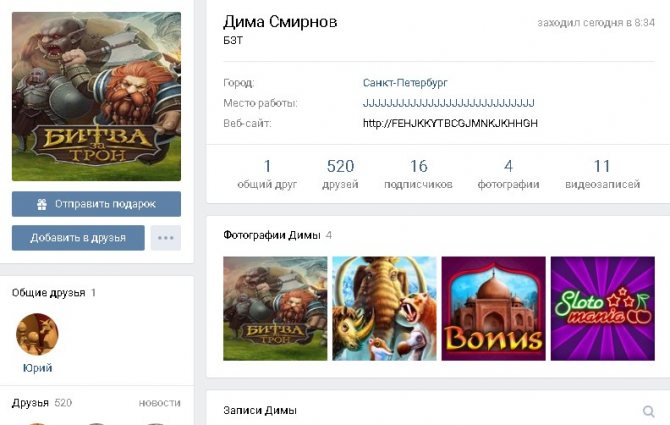This screenshot has height=425, width=670.
Task: Open the Юрий name link
Action: point(38,368)
